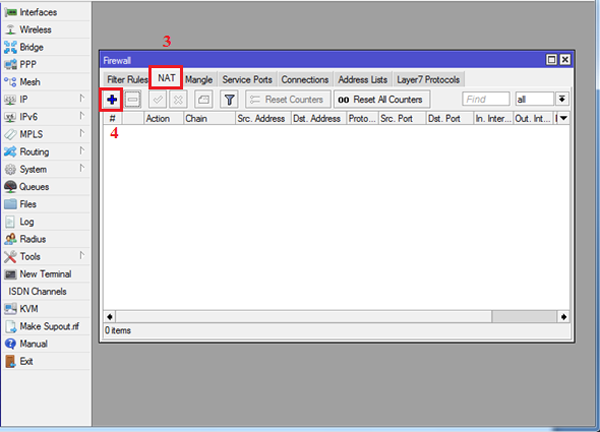The width and height of the screenshot is (600, 432).
Task: Switch to the Filter Rules tab
Action: click(x=126, y=79)
